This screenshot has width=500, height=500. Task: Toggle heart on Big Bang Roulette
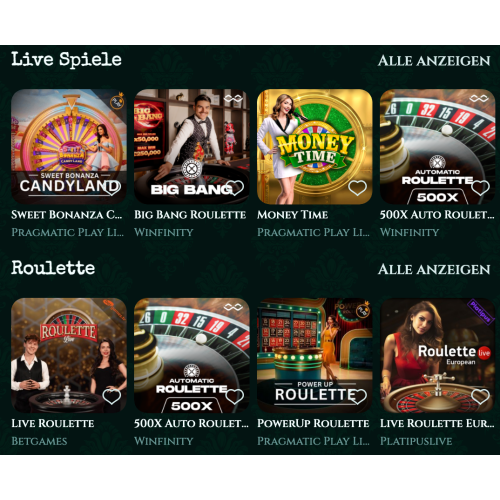[x=235, y=188]
